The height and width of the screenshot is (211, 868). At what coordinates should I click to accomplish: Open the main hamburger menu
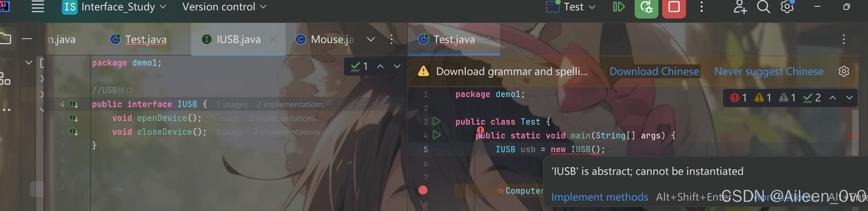click(38, 6)
